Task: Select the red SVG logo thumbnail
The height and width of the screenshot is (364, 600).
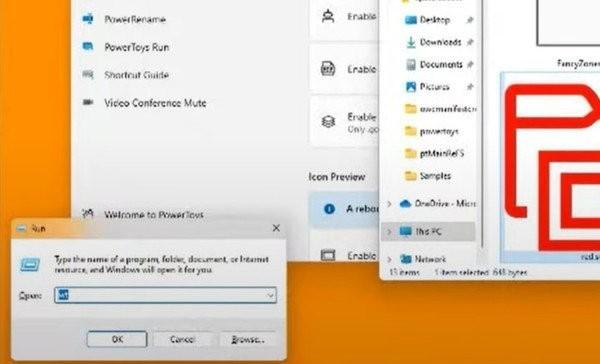Action: (551, 166)
